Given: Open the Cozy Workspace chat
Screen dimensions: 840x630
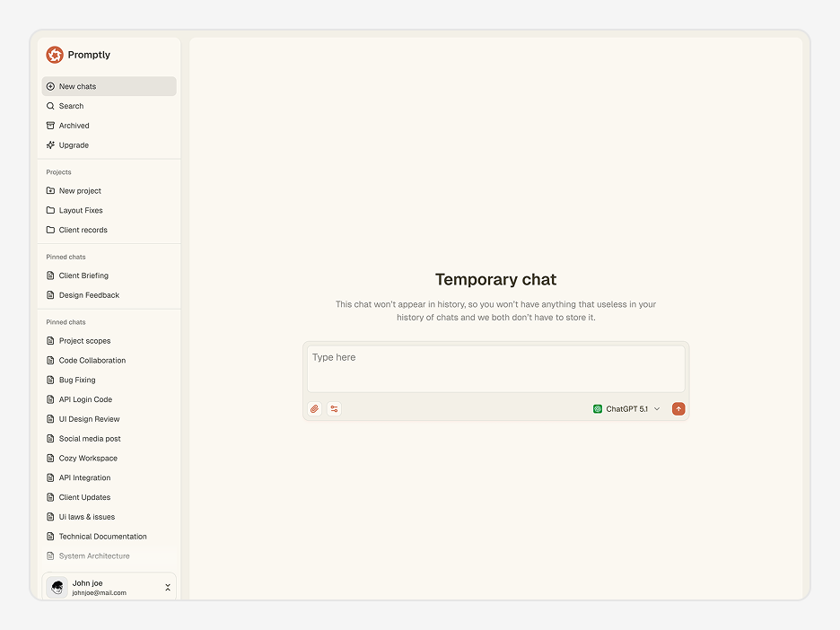Looking at the screenshot, I should pos(109,458).
